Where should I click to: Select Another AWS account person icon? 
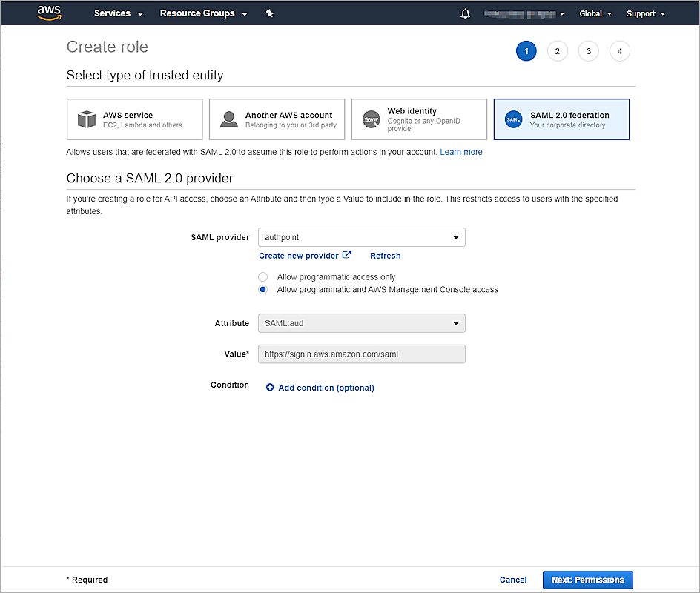click(229, 119)
